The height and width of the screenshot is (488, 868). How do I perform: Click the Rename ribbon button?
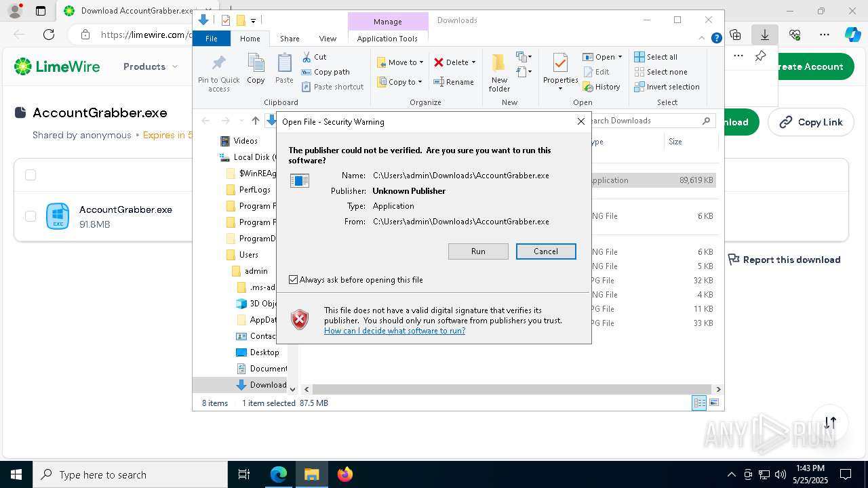click(454, 82)
